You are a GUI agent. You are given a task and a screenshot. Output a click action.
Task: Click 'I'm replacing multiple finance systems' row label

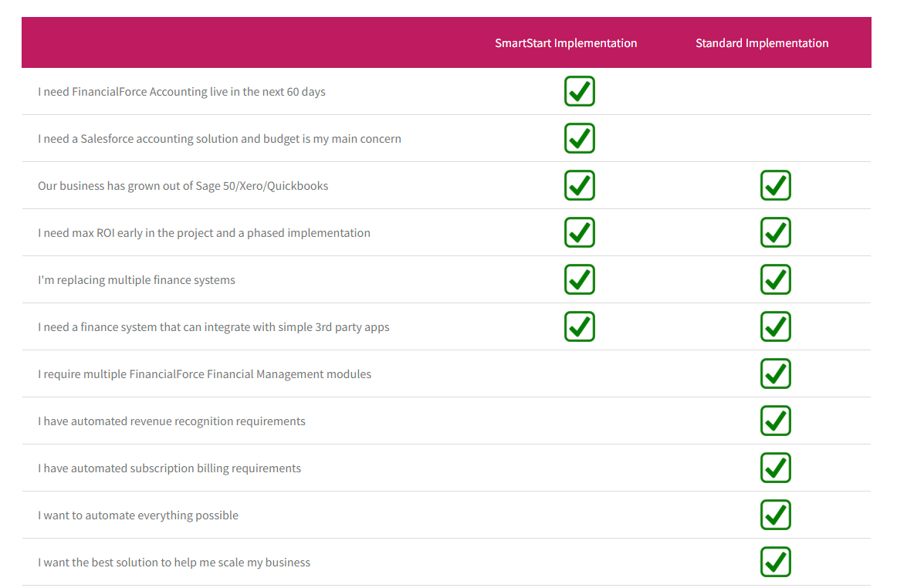[x=137, y=280]
